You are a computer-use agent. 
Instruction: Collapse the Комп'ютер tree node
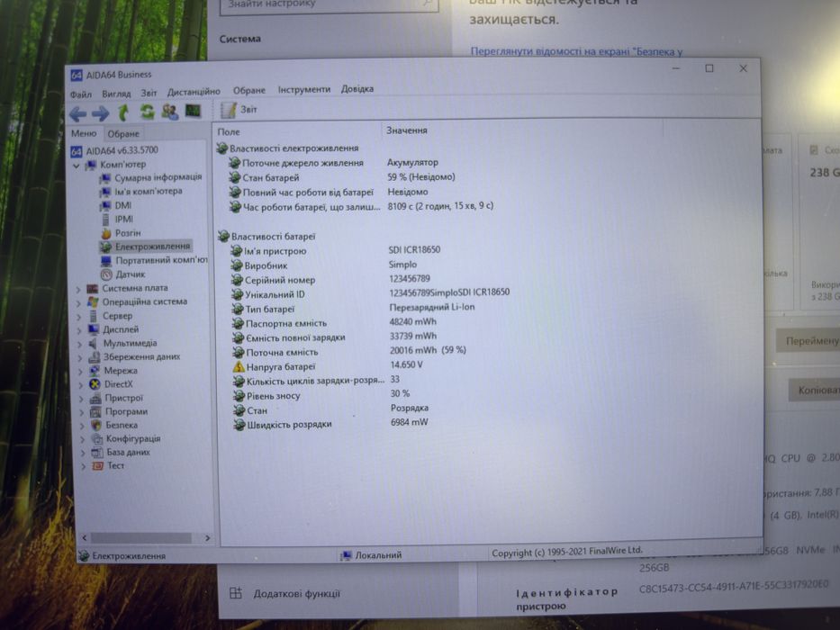click(x=76, y=166)
